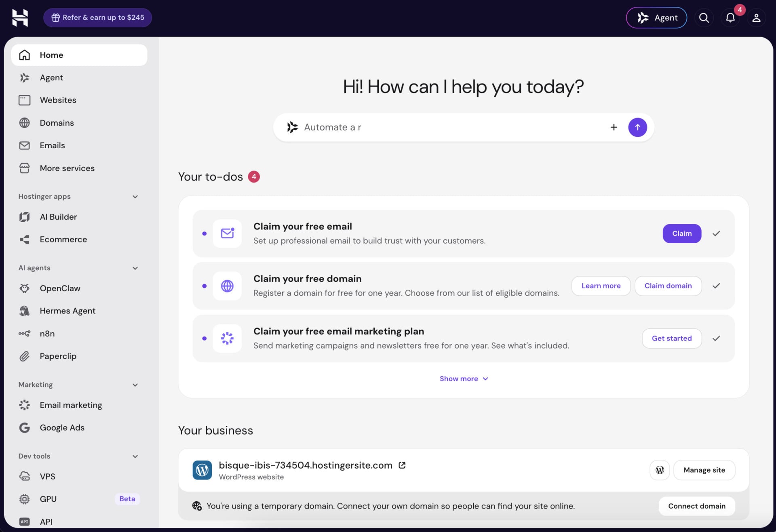
Task: Mark free email marketing plan as done
Action: (716, 339)
